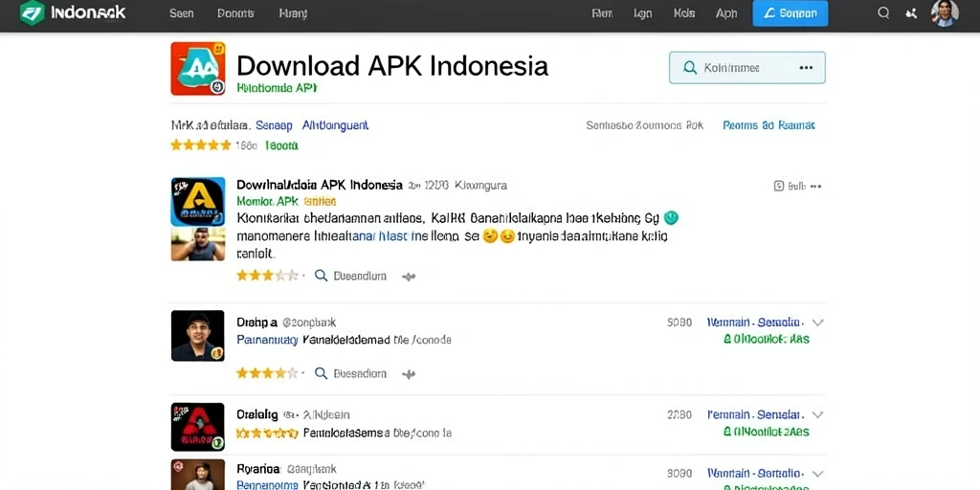
Task: Open the 'Downlna/Adoia APK Indonesia' listing title
Action: tap(320, 185)
